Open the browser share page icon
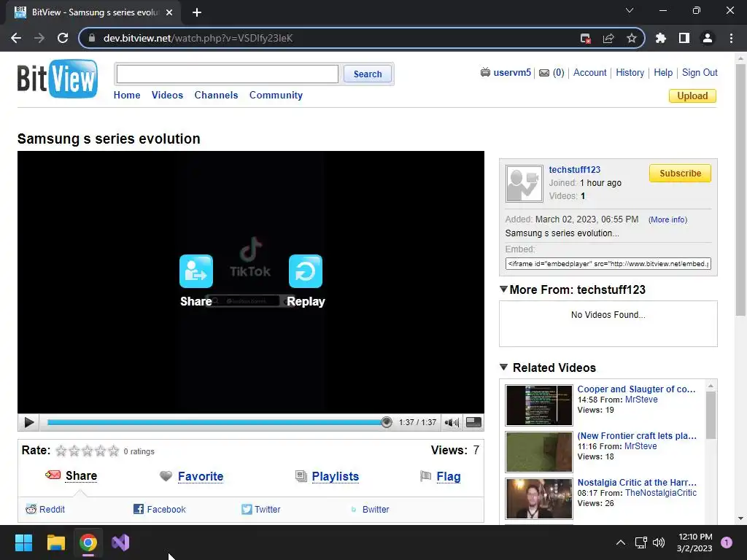 click(x=608, y=38)
